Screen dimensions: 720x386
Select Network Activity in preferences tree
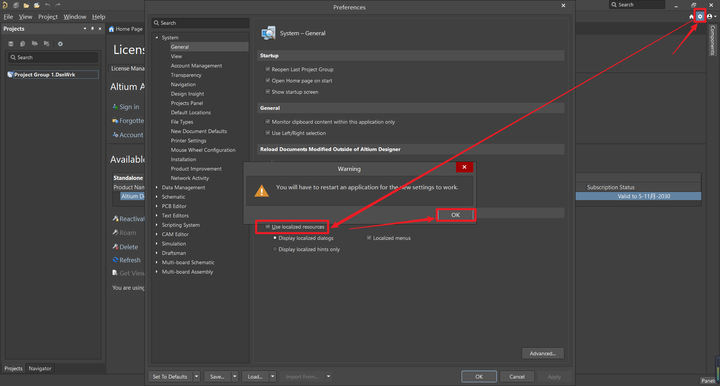(x=190, y=178)
